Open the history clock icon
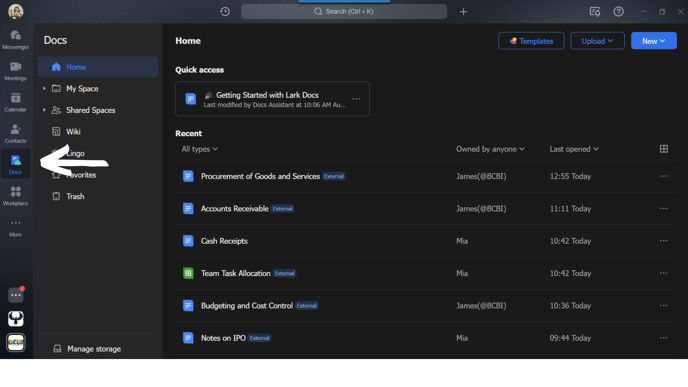The image size is (688, 387). click(225, 11)
